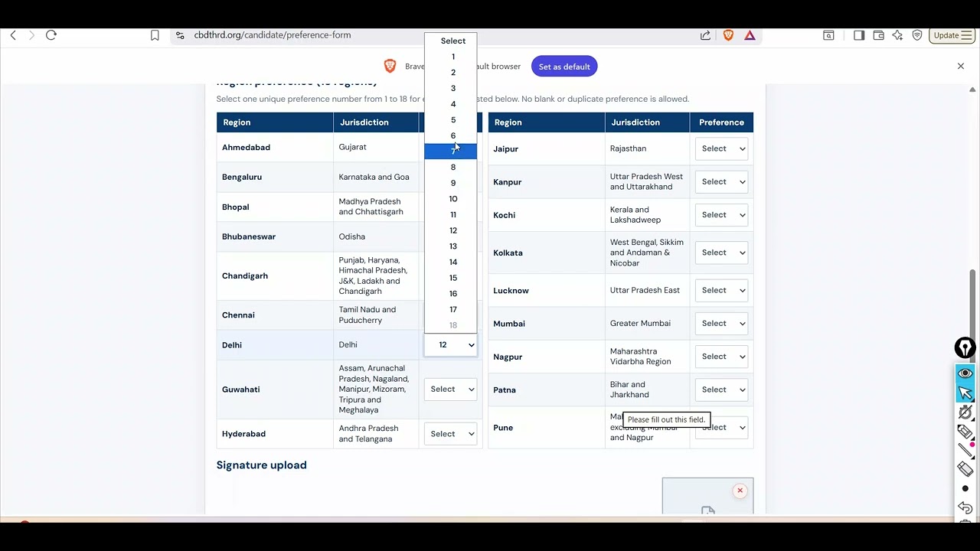This screenshot has height=551, width=980.
Task: Click the Ahmedabad region cell
Action: point(275,147)
